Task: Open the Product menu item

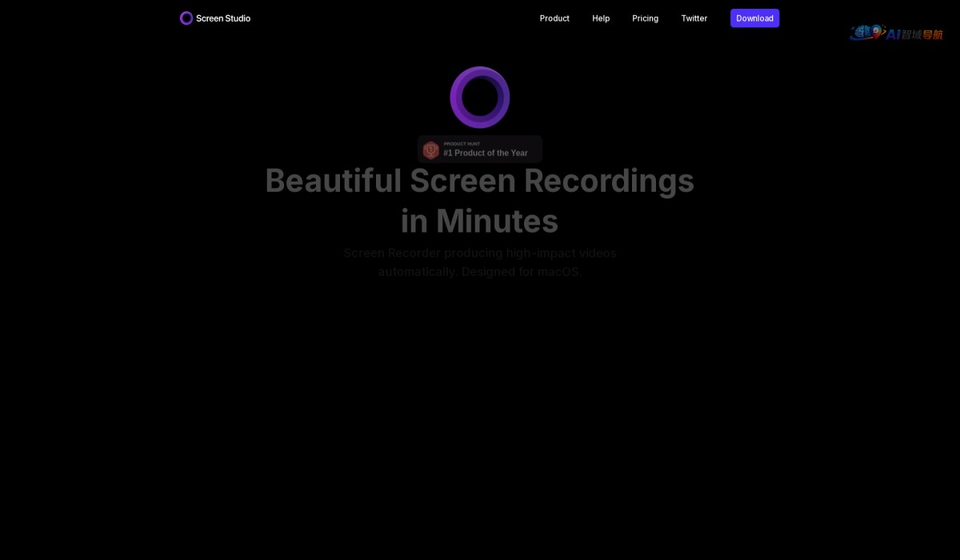Action: click(554, 18)
